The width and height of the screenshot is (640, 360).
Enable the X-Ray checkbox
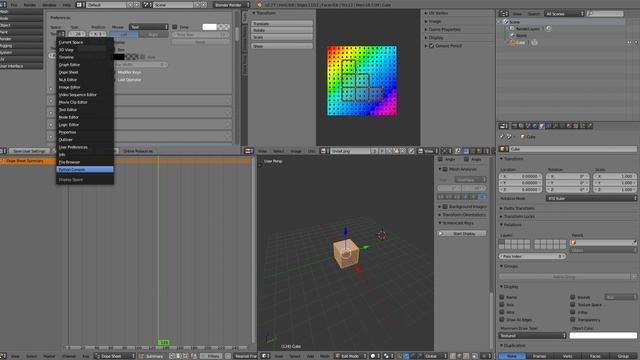click(x=573, y=312)
